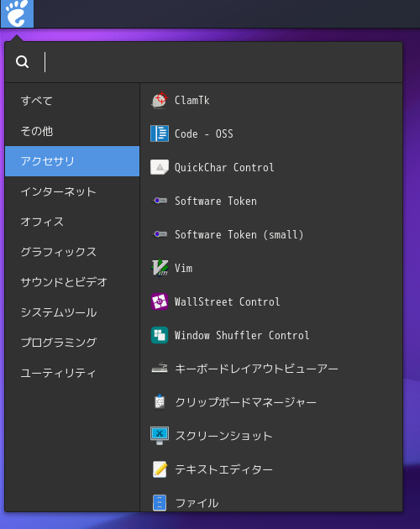Viewport: 420px width, 529px height.
Task: Click the WallStreet Control icon
Action: pyautogui.click(x=160, y=301)
